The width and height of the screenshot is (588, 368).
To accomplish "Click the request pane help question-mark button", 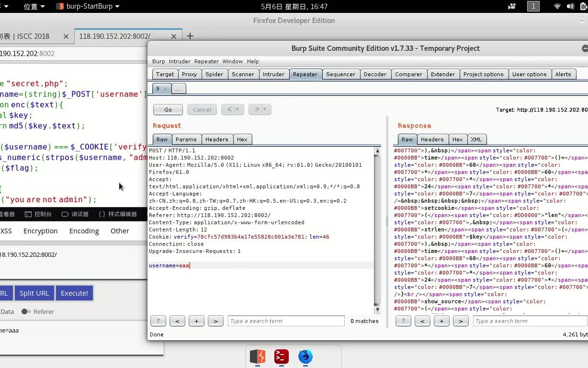I will pos(158,321).
